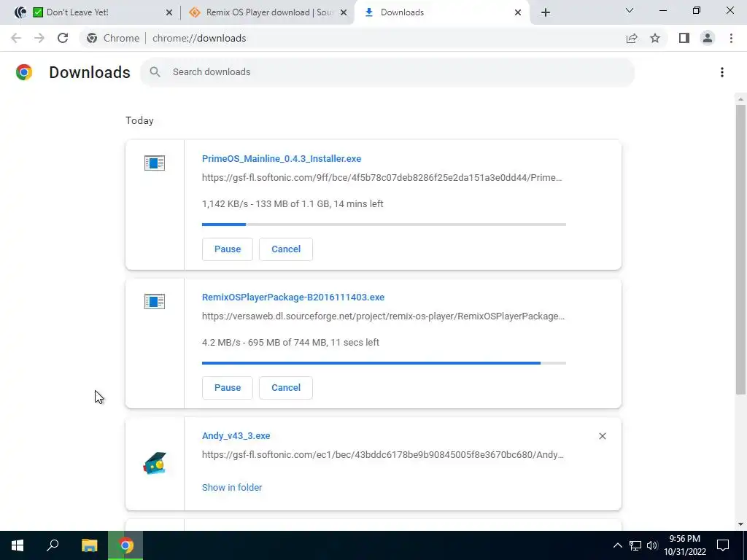Viewport: 747px width, 560px height.
Task: Open the taskbar clock showing 9:56 PM
Action: point(684,545)
